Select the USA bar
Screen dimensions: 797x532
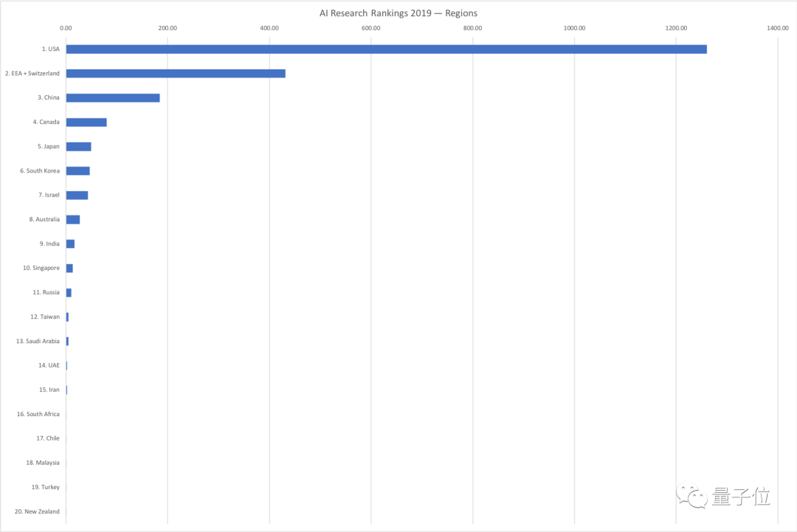tap(386, 49)
